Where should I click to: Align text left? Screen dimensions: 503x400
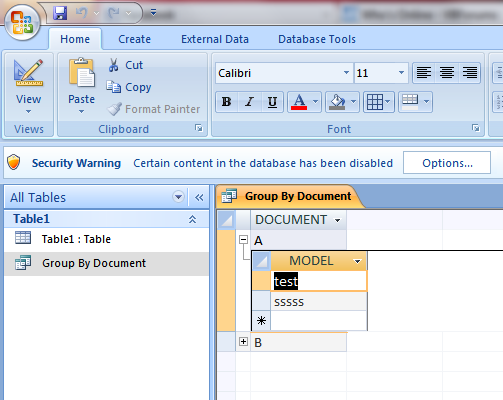click(424, 72)
